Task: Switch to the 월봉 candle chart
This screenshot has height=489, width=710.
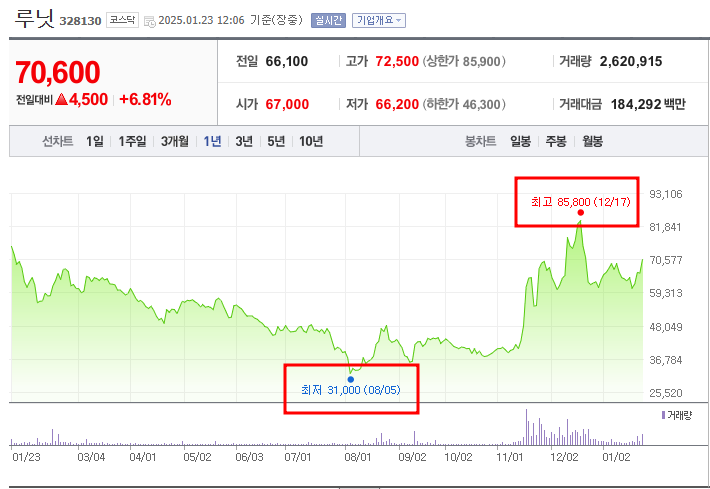Action: pyautogui.click(x=592, y=141)
